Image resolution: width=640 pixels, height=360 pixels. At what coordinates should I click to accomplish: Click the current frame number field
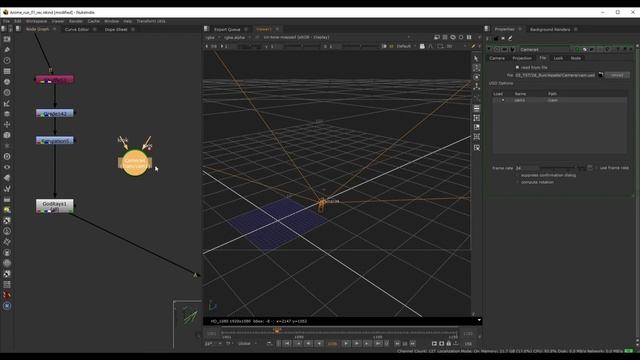point(332,344)
